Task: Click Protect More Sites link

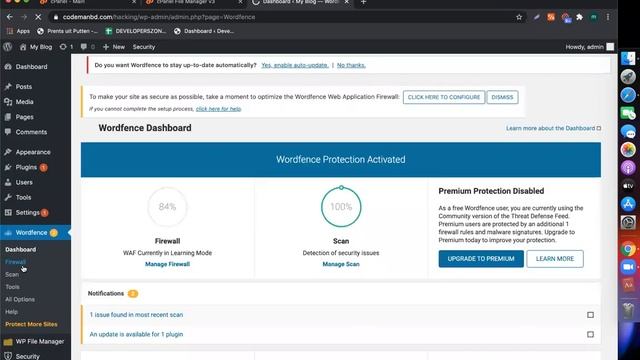Action: tap(31, 324)
